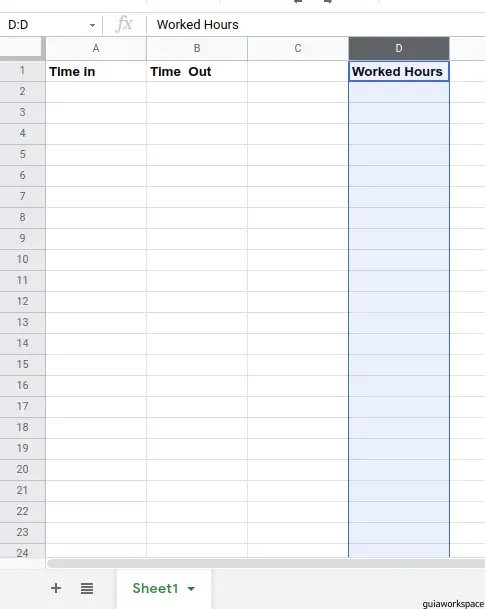485x609 pixels.
Task: Add a new sheet with plus icon
Action: (x=56, y=588)
